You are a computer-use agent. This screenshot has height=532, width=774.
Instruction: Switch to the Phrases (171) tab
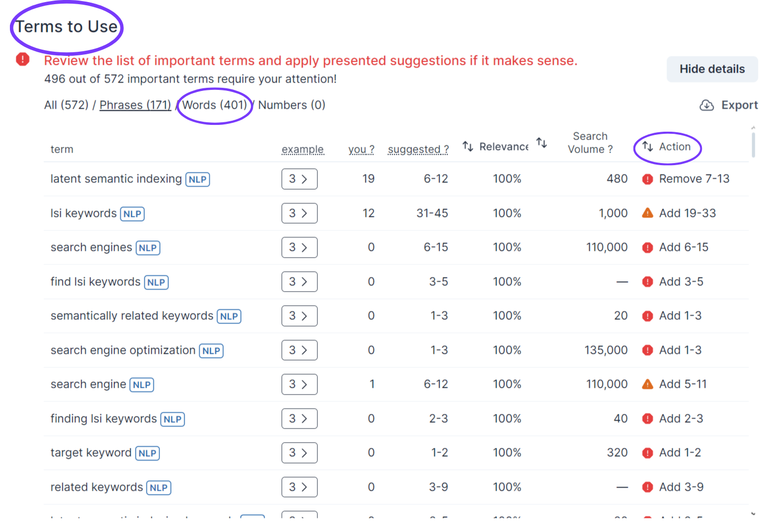(x=135, y=105)
